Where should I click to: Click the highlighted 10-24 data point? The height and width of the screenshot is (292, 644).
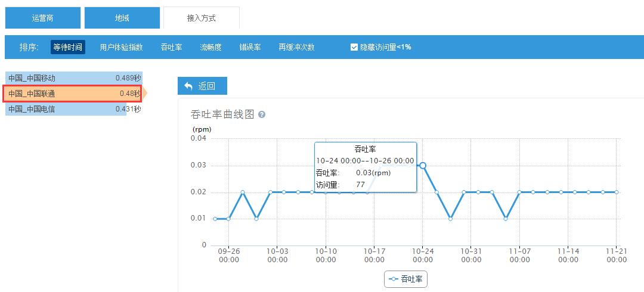pyautogui.click(x=423, y=166)
